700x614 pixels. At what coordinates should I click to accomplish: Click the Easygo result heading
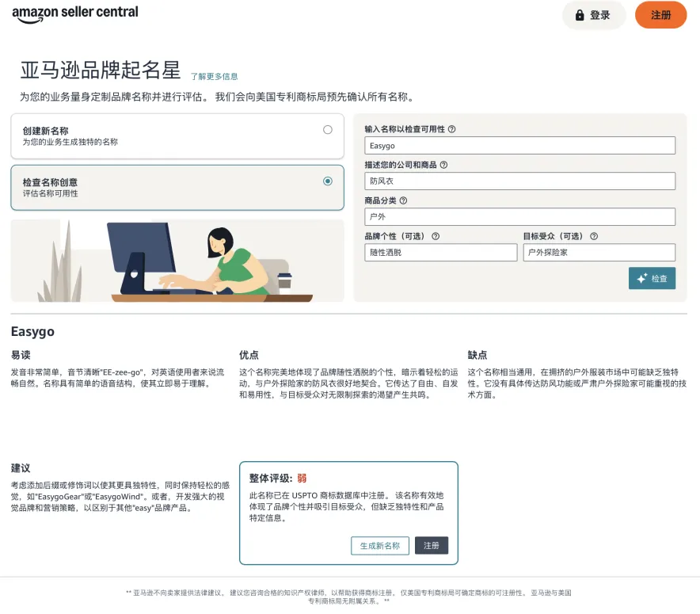coord(32,332)
